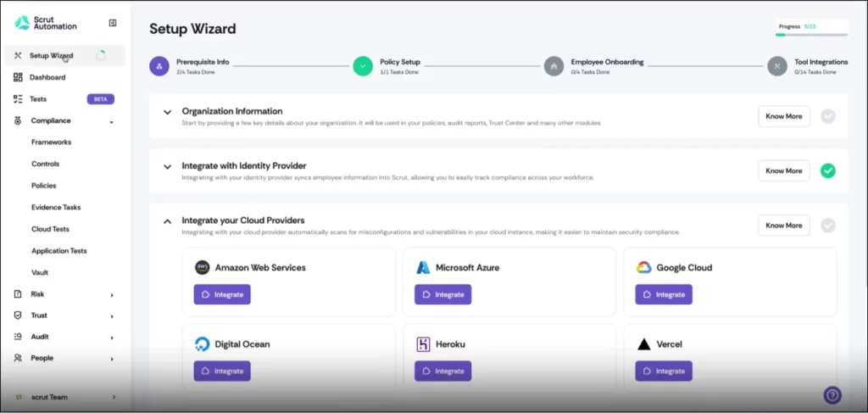
Task: Click the BETA badge beside Tests
Action: click(100, 99)
